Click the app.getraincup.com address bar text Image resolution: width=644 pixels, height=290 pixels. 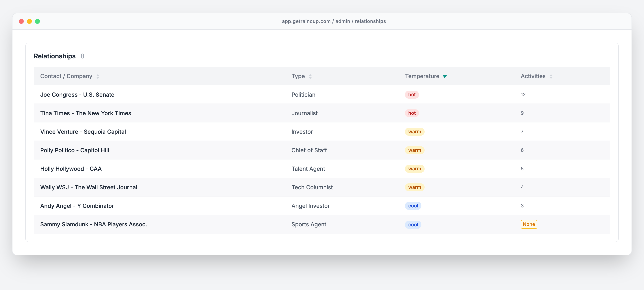click(334, 21)
